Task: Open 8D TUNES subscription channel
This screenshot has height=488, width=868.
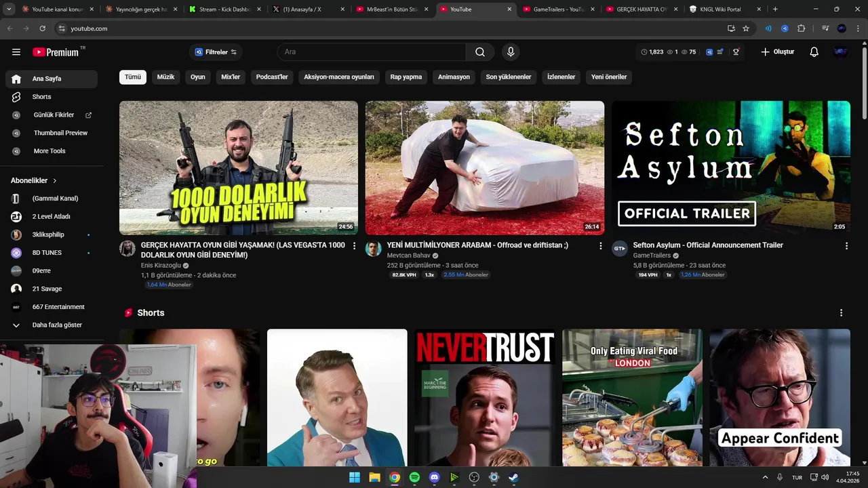Action: click(52, 253)
